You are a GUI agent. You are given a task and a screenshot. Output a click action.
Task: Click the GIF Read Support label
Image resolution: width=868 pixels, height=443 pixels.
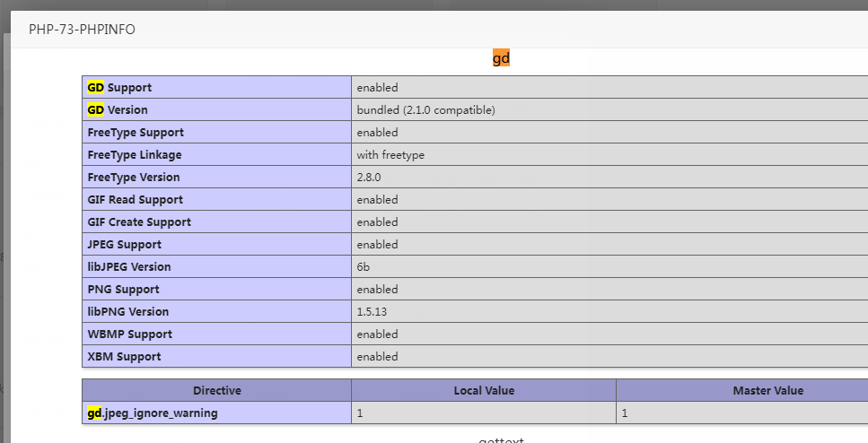pos(135,200)
